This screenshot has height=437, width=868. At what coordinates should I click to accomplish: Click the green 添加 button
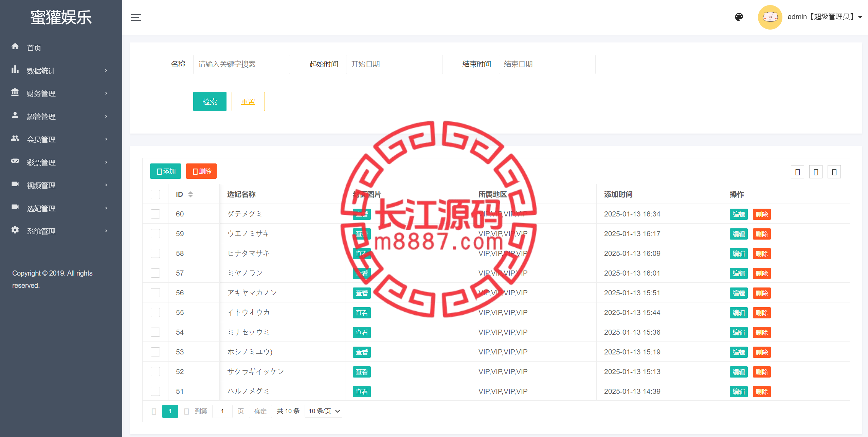coord(165,171)
